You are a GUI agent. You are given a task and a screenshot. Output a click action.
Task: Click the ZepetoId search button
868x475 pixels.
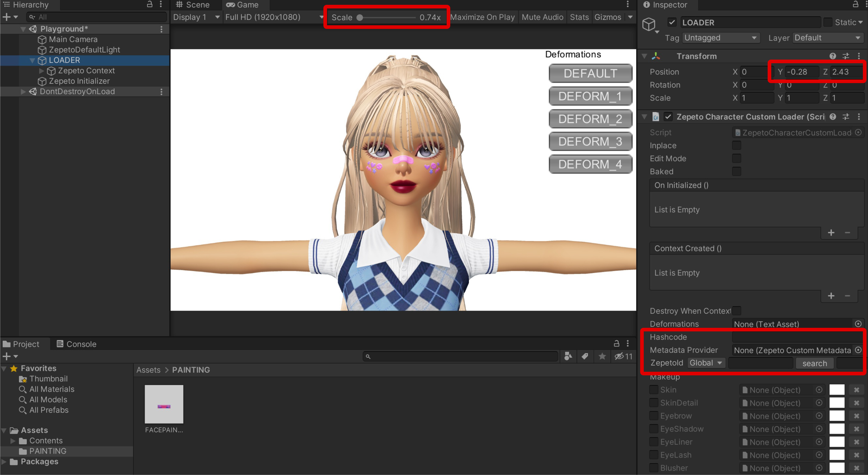pyautogui.click(x=814, y=363)
